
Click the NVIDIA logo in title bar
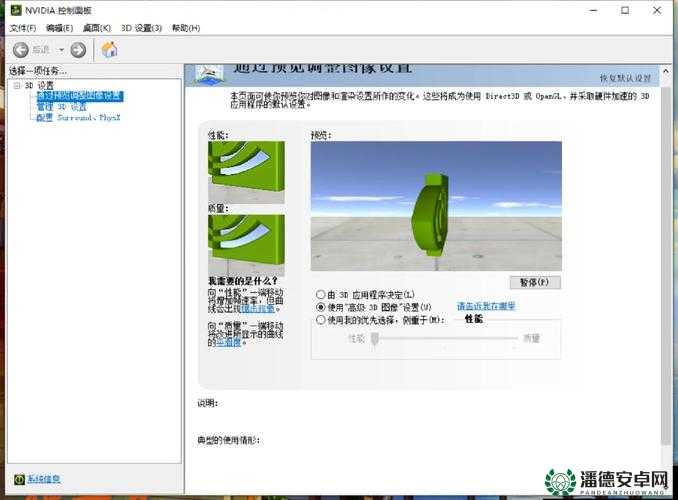tap(16, 10)
